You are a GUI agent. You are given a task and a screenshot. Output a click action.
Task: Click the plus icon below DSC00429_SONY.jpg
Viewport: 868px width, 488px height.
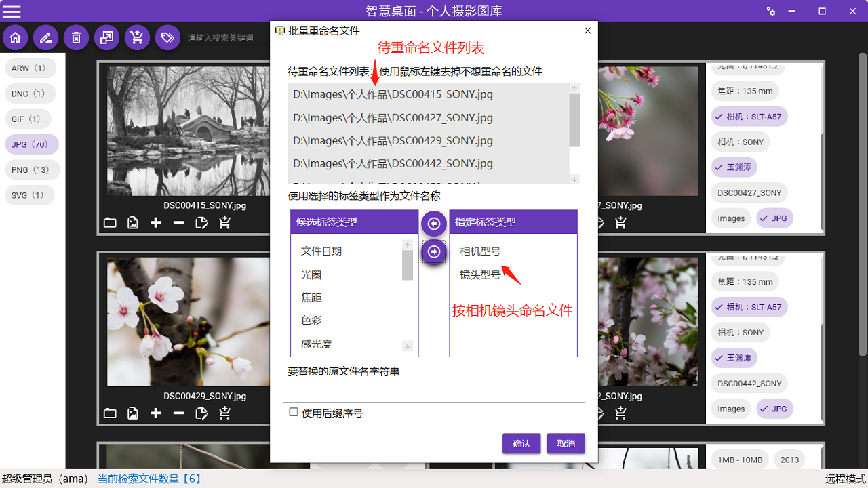point(155,413)
